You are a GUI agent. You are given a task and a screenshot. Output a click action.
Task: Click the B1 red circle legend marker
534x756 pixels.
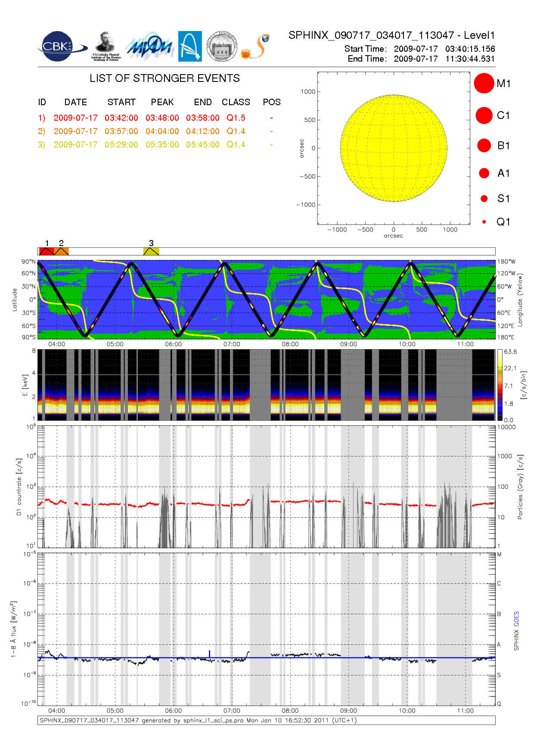(x=484, y=146)
